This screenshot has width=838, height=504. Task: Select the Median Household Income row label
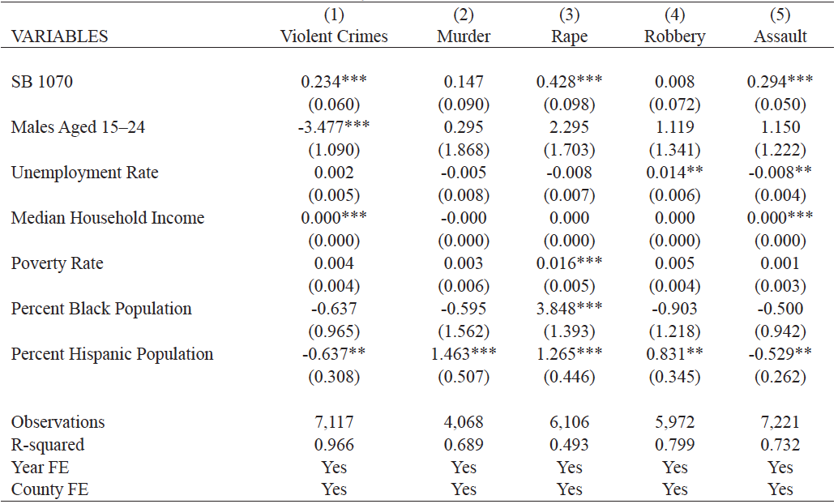(x=108, y=218)
